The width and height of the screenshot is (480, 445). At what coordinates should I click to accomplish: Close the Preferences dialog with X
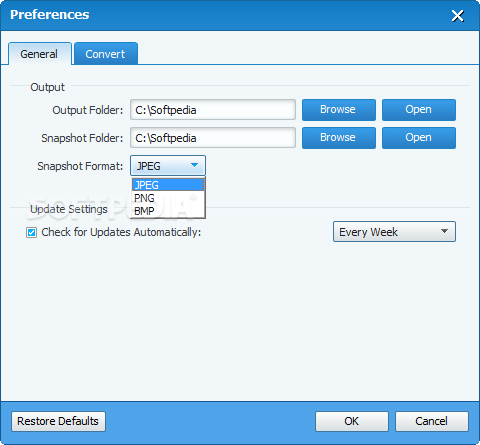pos(457,16)
